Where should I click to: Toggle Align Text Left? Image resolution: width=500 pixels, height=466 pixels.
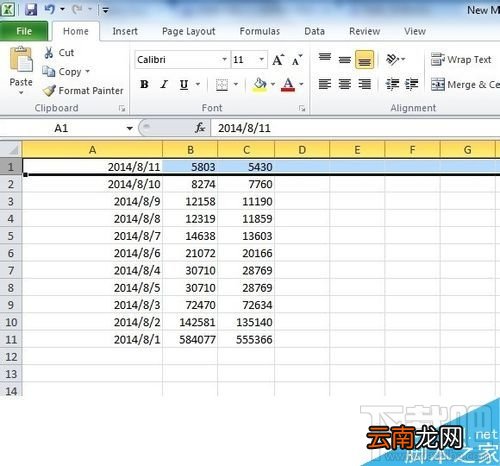point(325,84)
